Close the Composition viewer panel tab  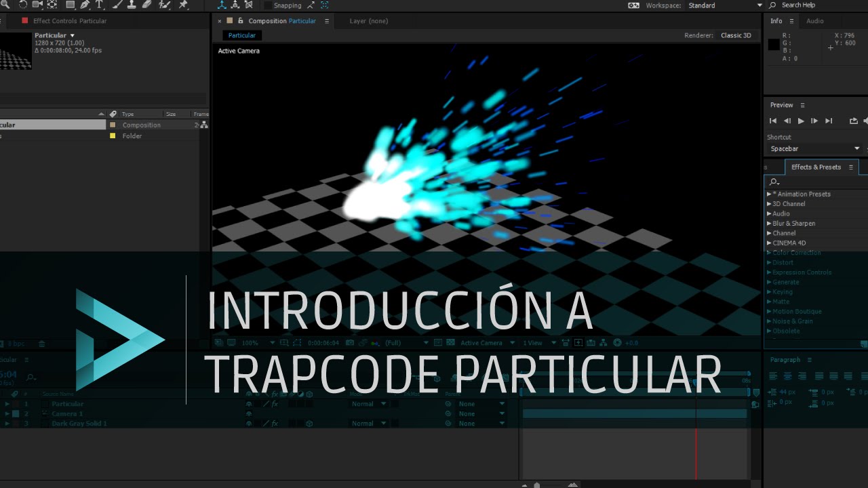(x=220, y=21)
